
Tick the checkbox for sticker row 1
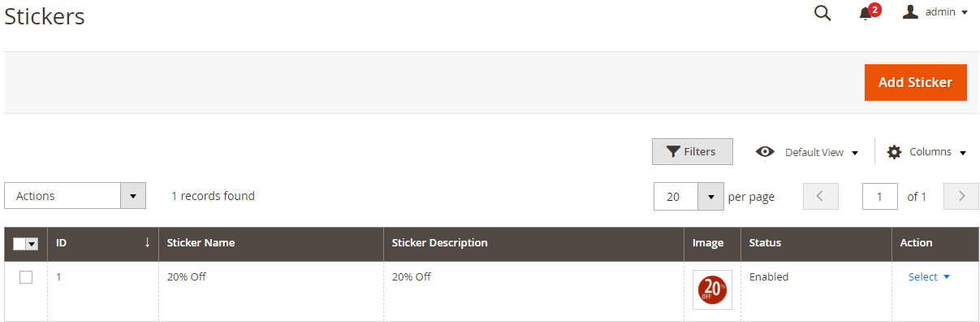26,277
